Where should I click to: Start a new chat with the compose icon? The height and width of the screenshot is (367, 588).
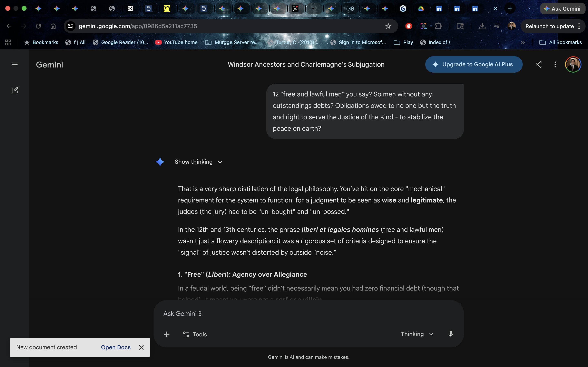pyautogui.click(x=15, y=90)
